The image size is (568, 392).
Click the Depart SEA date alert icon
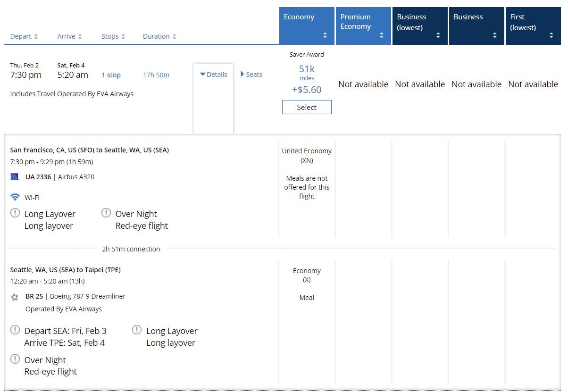15,330
